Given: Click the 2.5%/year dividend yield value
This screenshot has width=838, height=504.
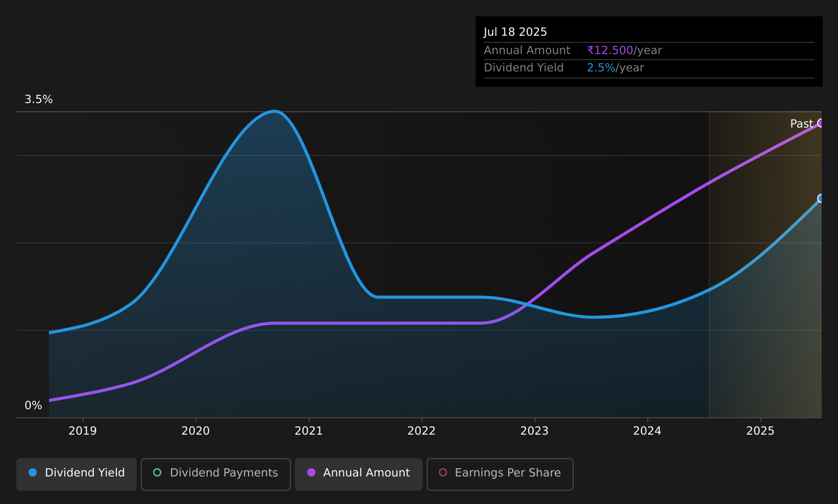Looking at the screenshot, I should coord(615,68).
